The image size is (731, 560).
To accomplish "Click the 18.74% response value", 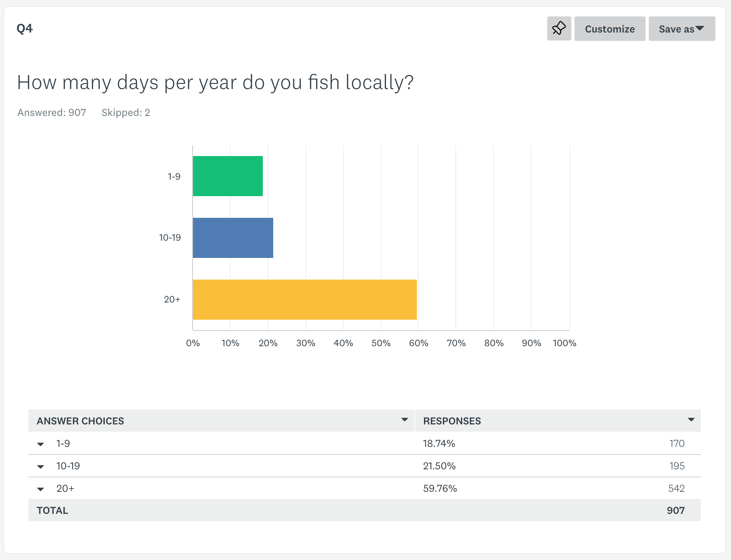I will pos(439,443).
